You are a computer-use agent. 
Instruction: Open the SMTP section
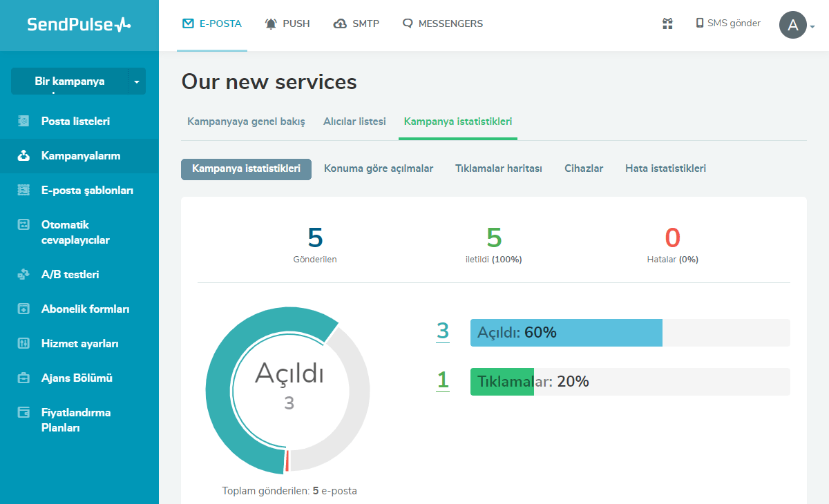[356, 23]
